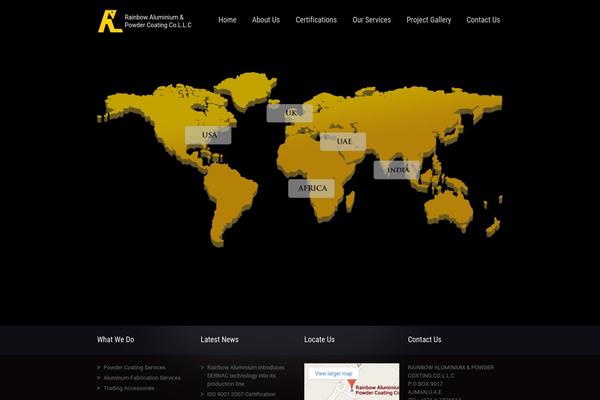This screenshot has width=600, height=400.
Task: Click the Latest News heading
Action: [x=219, y=340]
